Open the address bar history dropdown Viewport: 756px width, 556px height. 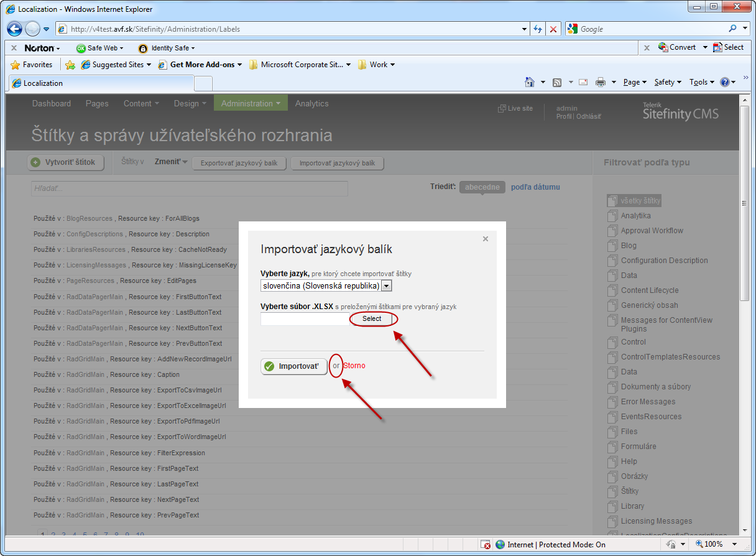(525, 29)
